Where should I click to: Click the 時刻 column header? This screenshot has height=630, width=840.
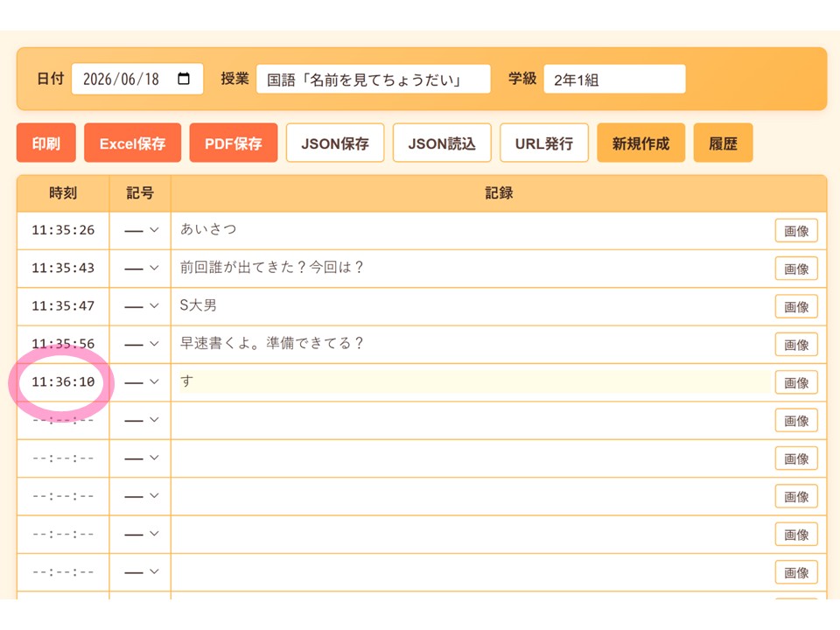pyautogui.click(x=63, y=192)
